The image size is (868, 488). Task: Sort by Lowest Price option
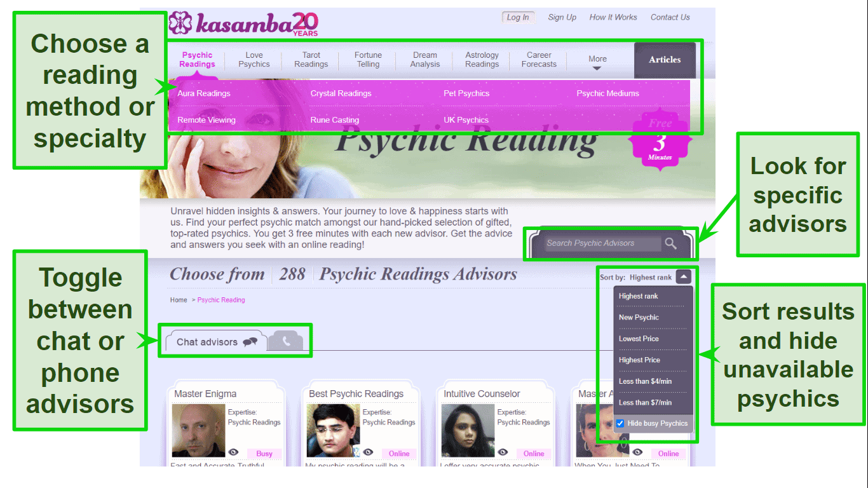[639, 339]
